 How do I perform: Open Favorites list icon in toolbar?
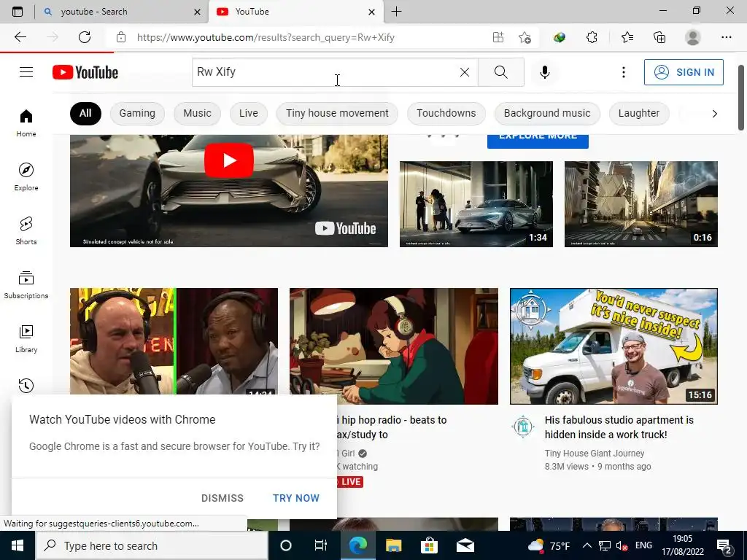[627, 37]
